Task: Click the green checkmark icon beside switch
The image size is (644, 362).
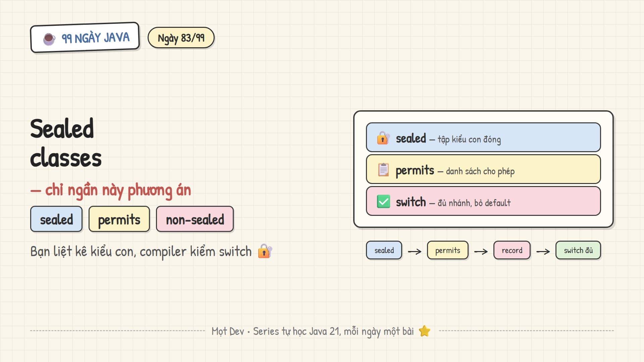Action: tap(383, 201)
